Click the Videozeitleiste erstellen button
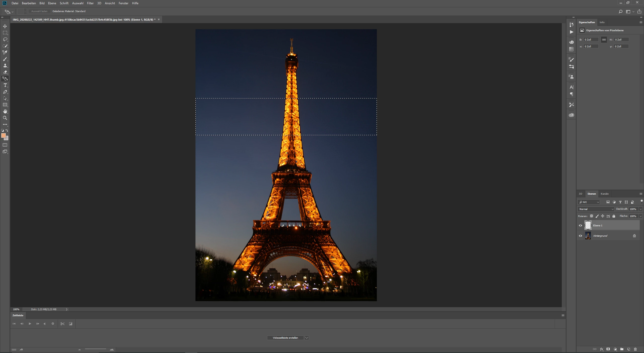 pyautogui.click(x=285, y=338)
